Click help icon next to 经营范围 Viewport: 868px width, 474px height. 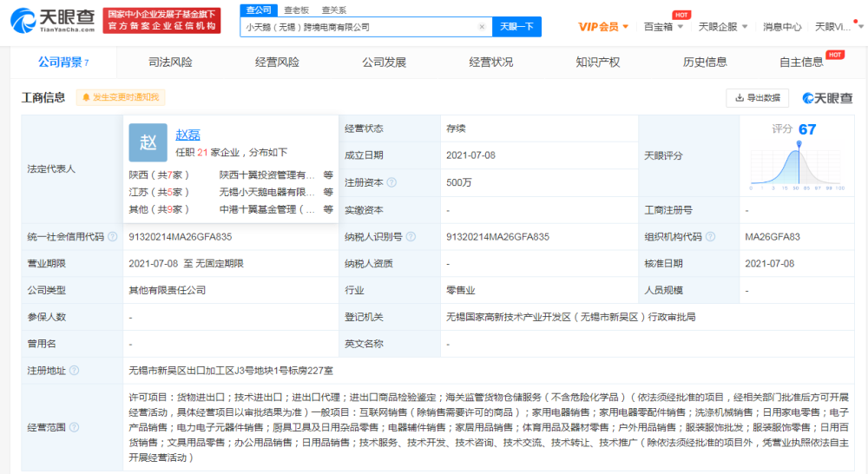(x=74, y=427)
